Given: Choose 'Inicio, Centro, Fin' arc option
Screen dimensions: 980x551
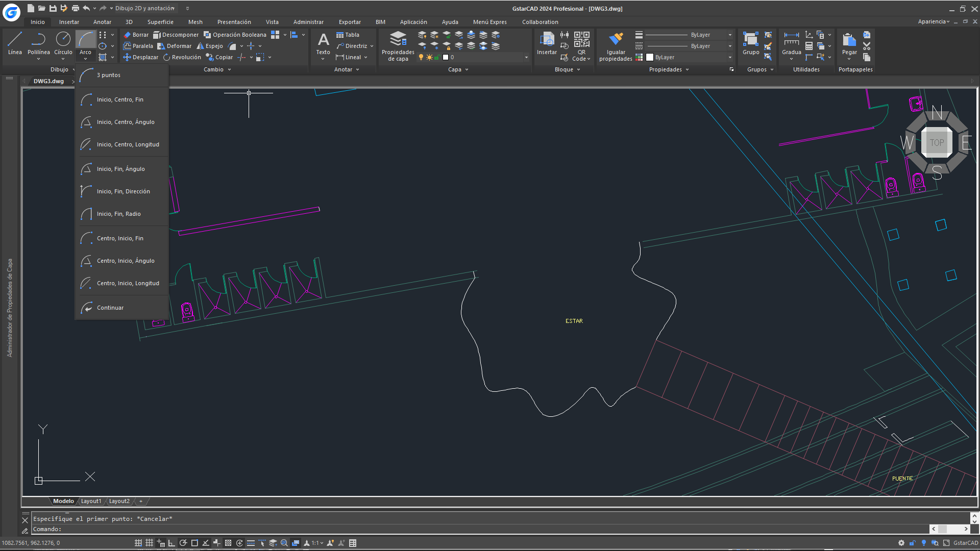Looking at the screenshot, I should tap(120, 99).
